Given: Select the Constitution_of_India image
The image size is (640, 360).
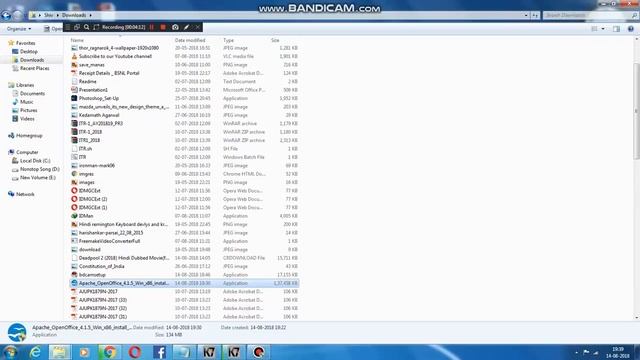Looking at the screenshot, I should pos(184,266).
